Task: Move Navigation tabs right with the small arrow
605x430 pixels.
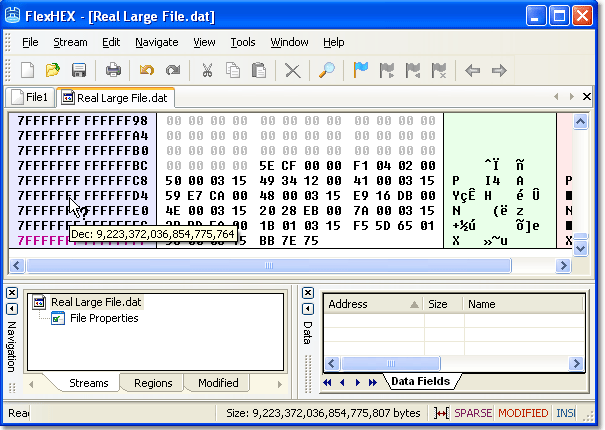Action: click(279, 384)
